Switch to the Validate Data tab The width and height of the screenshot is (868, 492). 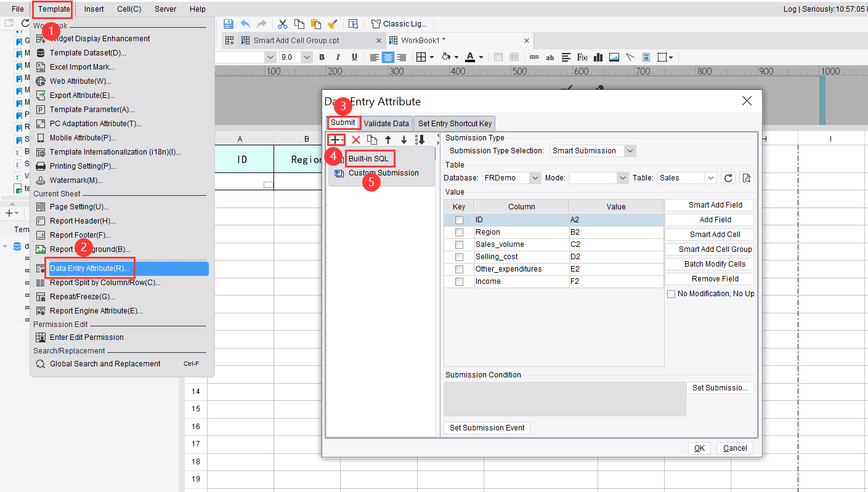[386, 123]
